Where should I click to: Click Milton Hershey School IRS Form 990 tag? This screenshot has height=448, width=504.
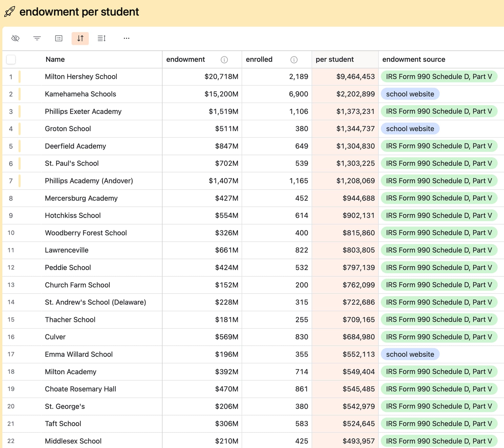pos(439,77)
